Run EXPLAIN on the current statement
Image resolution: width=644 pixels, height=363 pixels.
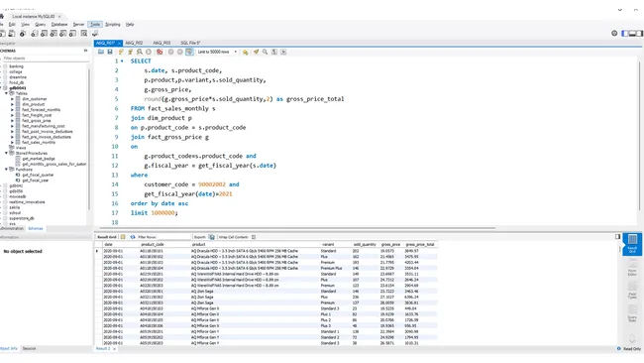click(x=140, y=52)
